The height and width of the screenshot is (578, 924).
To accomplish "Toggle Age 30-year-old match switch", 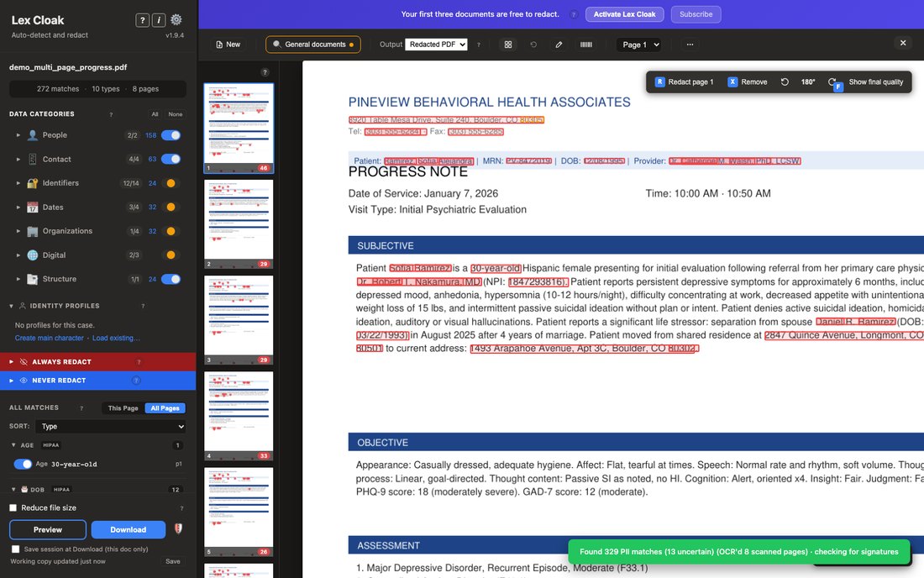I will click(23, 465).
